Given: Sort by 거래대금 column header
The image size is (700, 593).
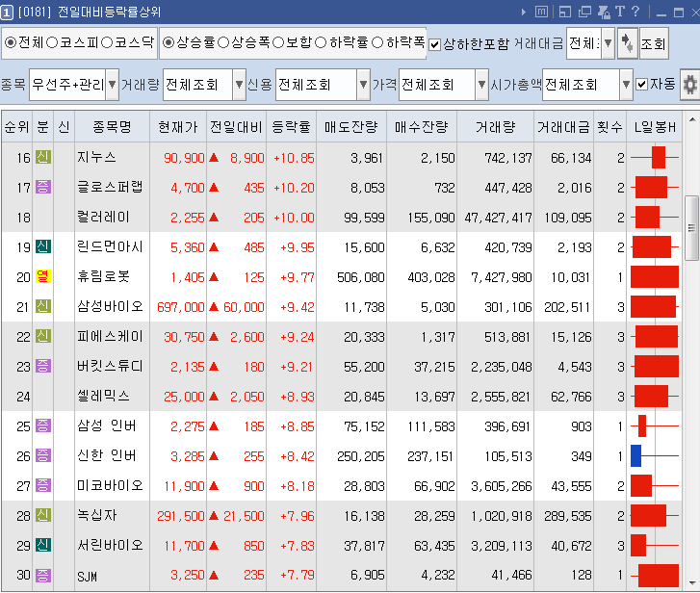Looking at the screenshot, I should click(563, 127).
